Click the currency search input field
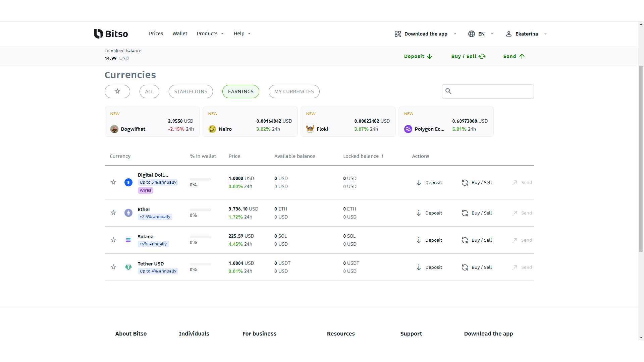Viewport: 644px width, 362px height. [488, 92]
